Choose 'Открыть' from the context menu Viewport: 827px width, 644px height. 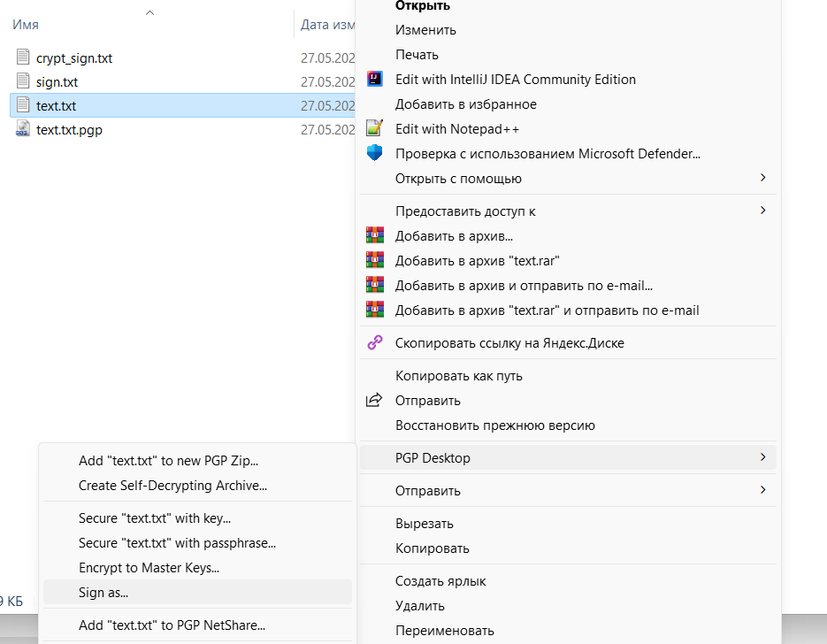pyautogui.click(x=568, y=6)
